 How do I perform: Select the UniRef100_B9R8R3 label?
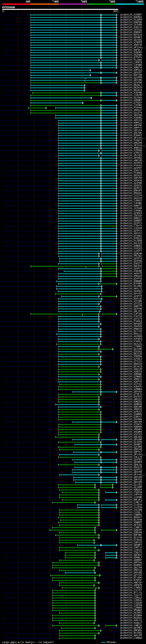click(x=131, y=32)
